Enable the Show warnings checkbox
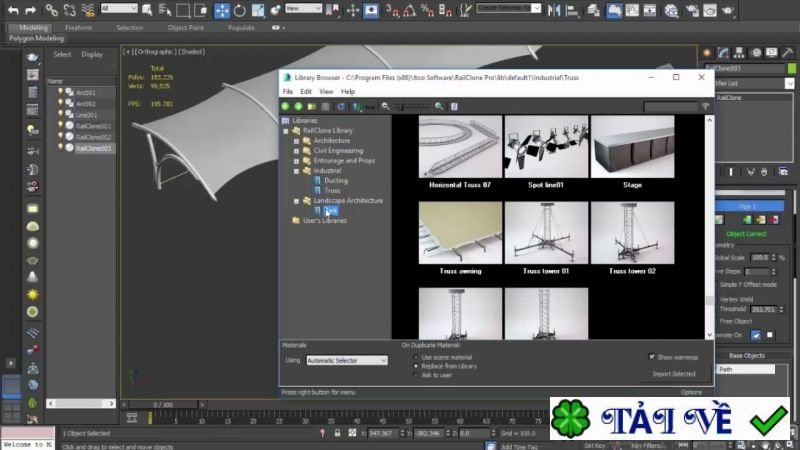The height and width of the screenshot is (450, 800). [652, 356]
